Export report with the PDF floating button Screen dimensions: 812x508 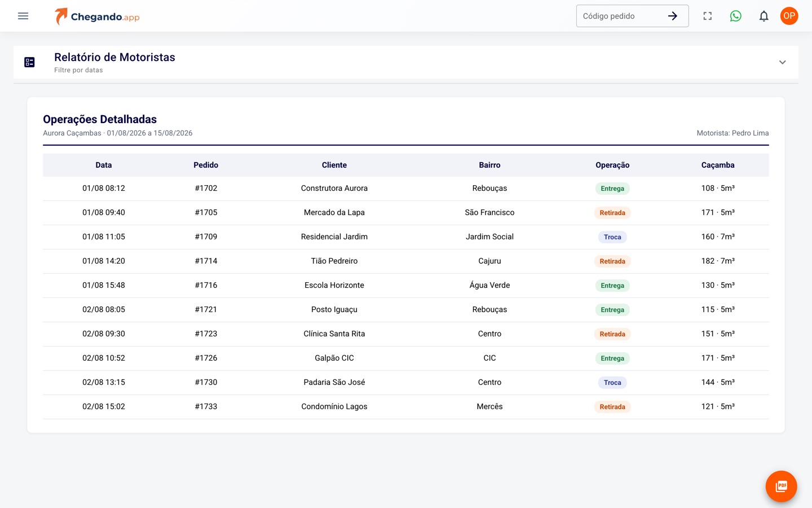coord(782,487)
